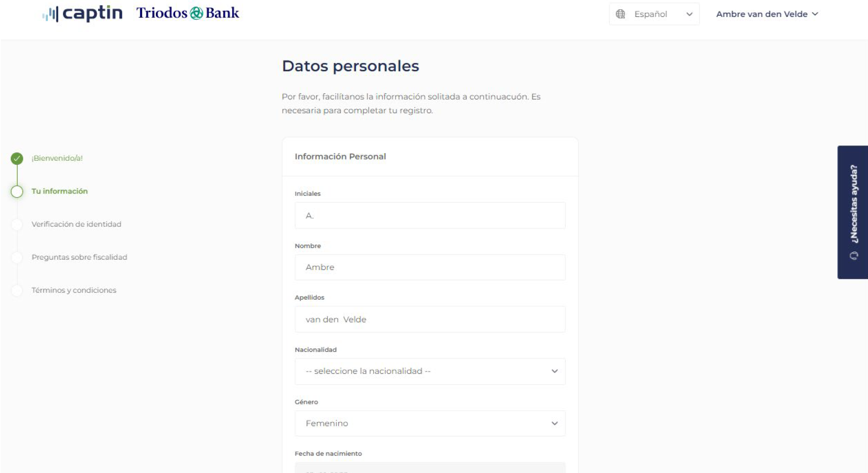
Task: Click the Apellidos input field
Action: click(x=430, y=319)
